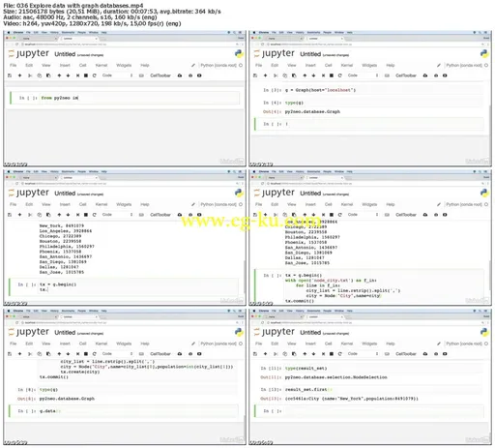Restart kernel icon in 'result_set.first' frame
The image size is (495, 448).
[340, 354]
